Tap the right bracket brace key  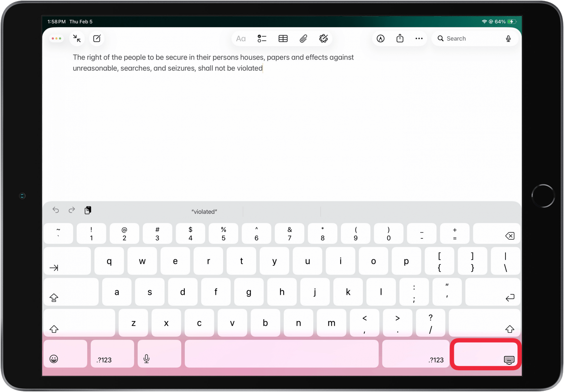pos(472,261)
